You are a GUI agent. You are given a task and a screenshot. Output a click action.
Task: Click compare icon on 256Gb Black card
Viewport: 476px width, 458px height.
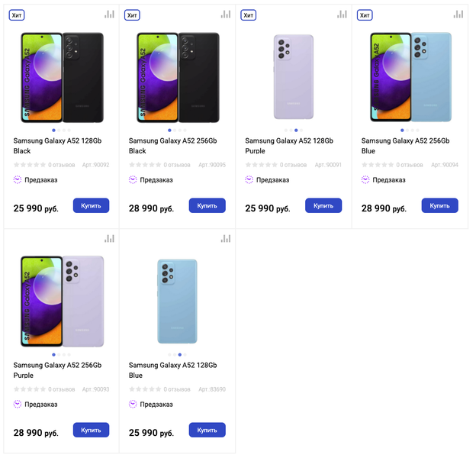225,15
